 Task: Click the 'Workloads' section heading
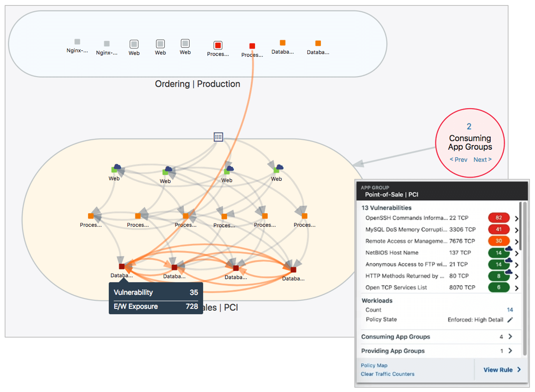377,301
